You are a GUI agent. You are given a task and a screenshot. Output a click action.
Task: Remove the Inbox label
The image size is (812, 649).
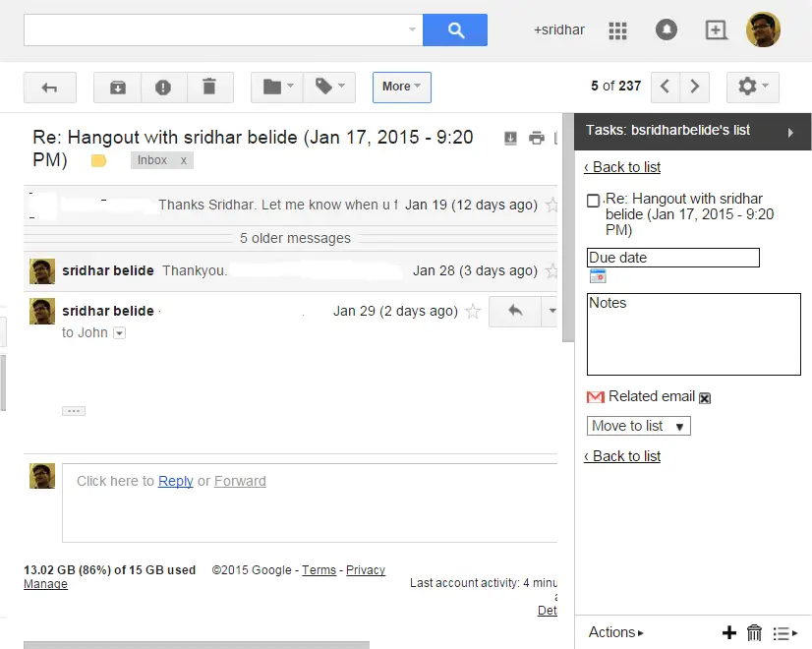[183, 160]
